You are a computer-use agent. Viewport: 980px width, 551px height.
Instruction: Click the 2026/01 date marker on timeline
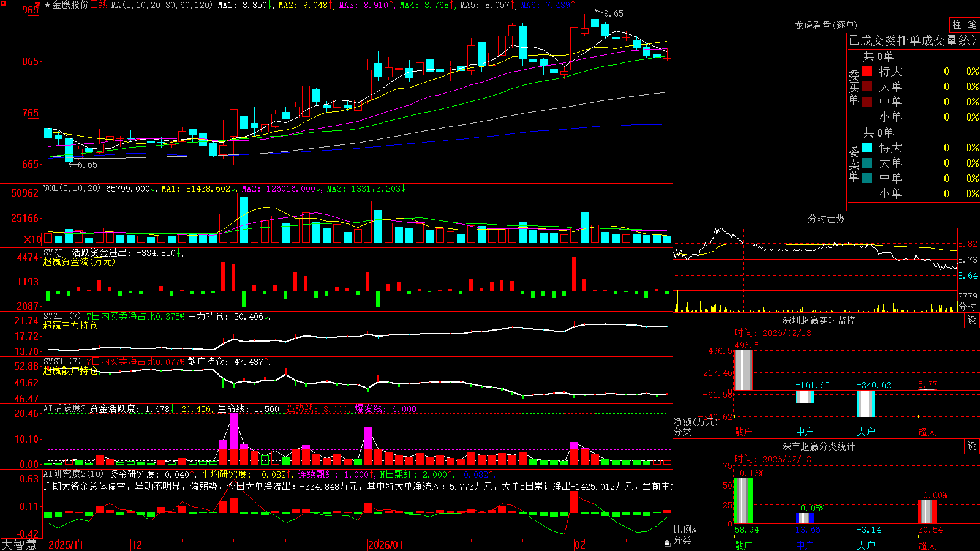(386, 545)
